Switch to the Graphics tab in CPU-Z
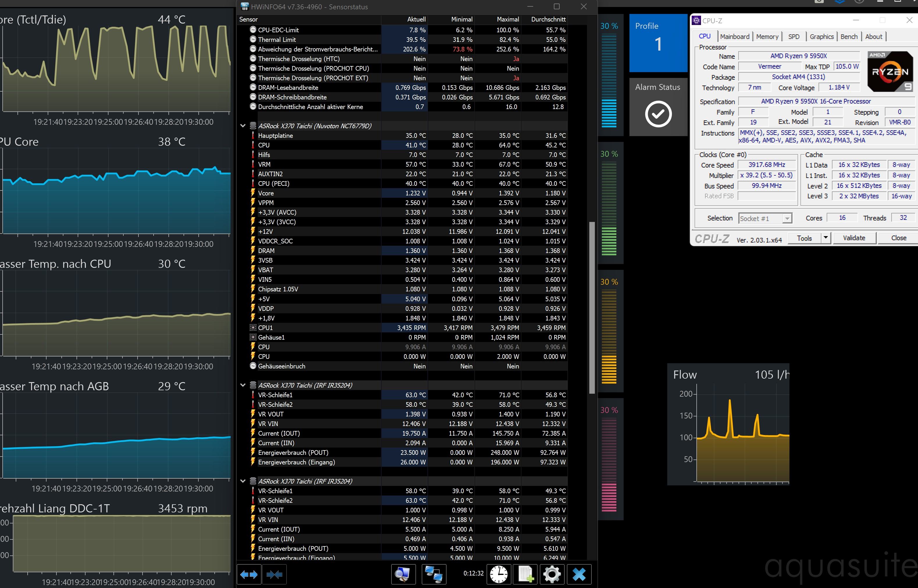Image resolution: width=918 pixels, height=588 pixels. point(821,37)
